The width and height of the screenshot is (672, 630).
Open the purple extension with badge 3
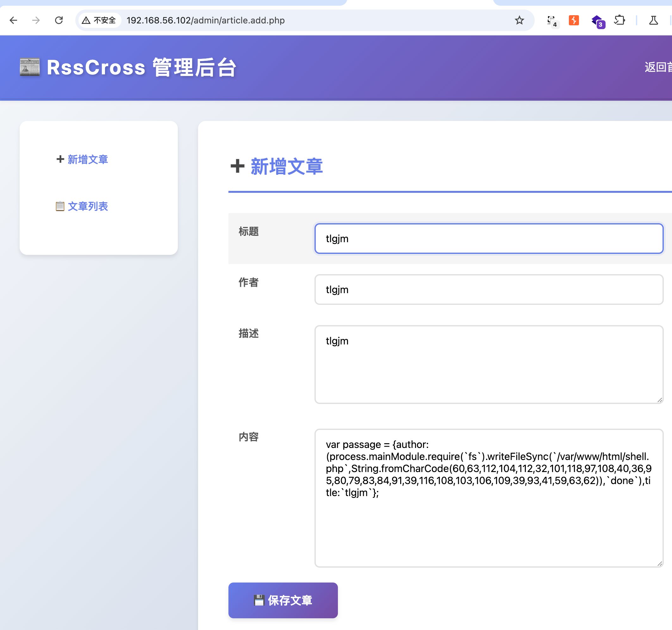pyautogui.click(x=597, y=21)
